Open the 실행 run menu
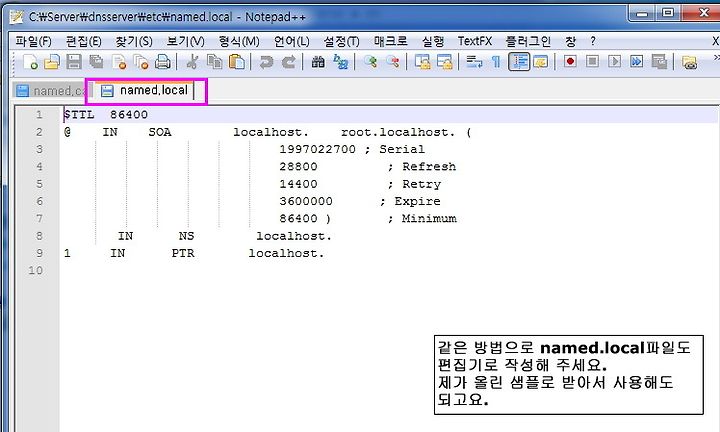This screenshot has width=720, height=432. click(433, 41)
